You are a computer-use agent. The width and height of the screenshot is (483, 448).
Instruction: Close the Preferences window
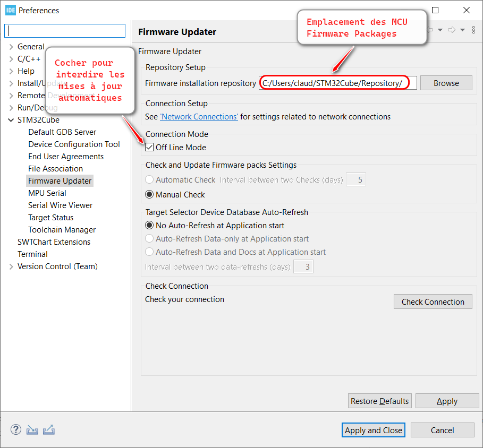click(x=467, y=10)
